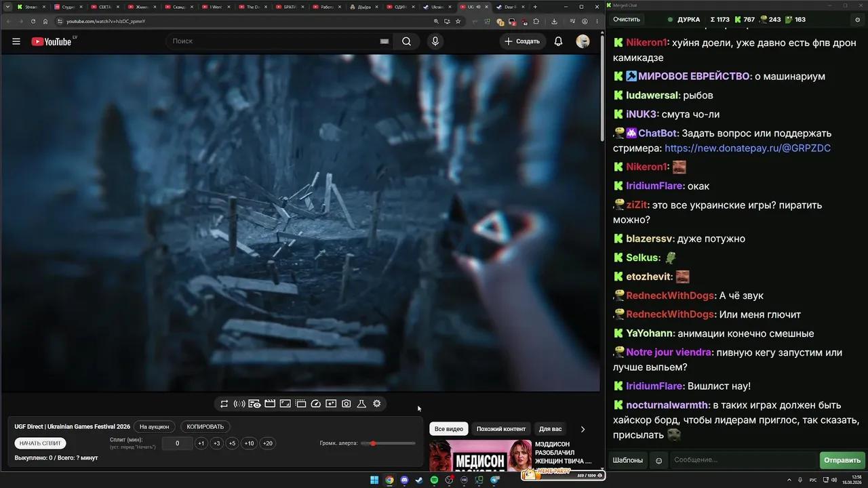Click the browser address bar URL

pos(106,21)
